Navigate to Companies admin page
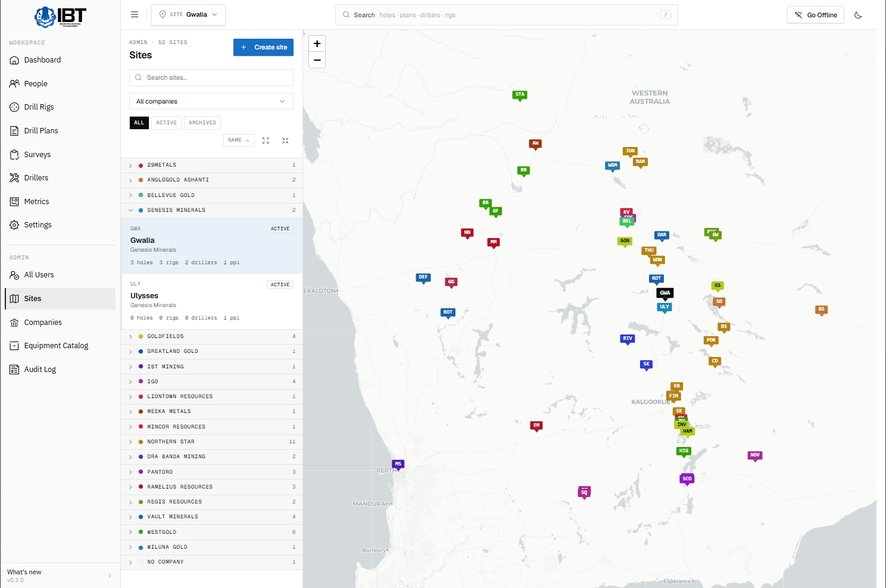The width and height of the screenshot is (886, 588). (x=60, y=323)
